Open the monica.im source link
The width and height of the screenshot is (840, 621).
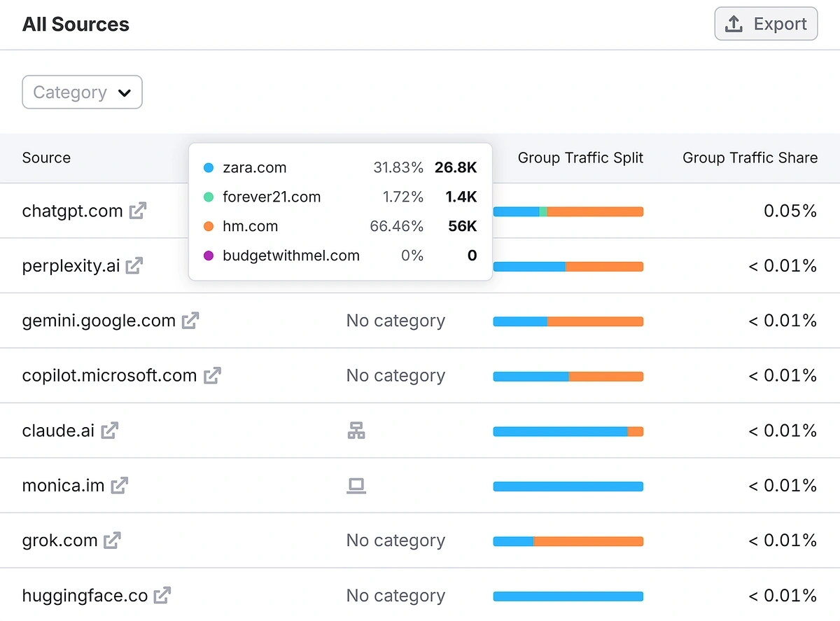point(63,485)
